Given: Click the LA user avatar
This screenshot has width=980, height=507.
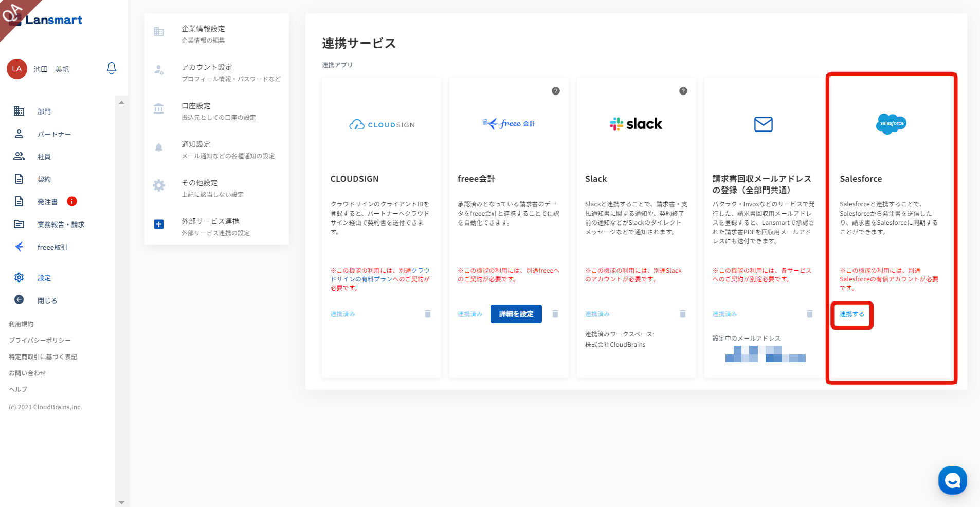Looking at the screenshot, I should coord(17,69).
